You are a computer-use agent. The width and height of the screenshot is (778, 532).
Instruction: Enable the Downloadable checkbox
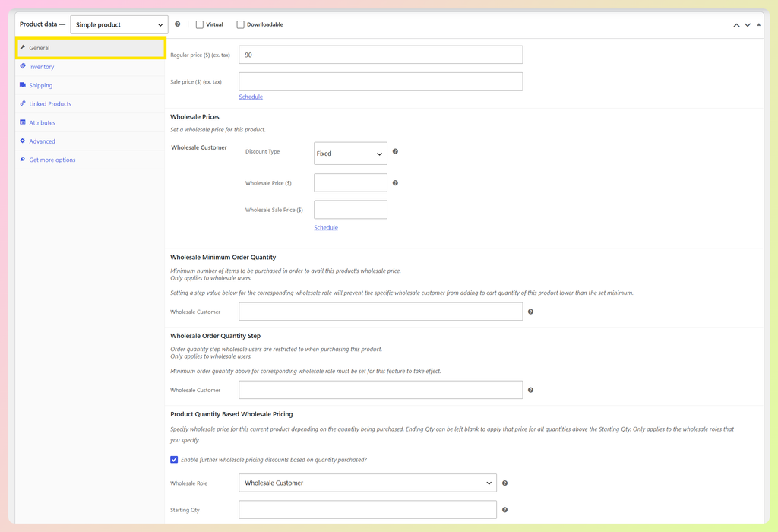[x=241, y=24]
